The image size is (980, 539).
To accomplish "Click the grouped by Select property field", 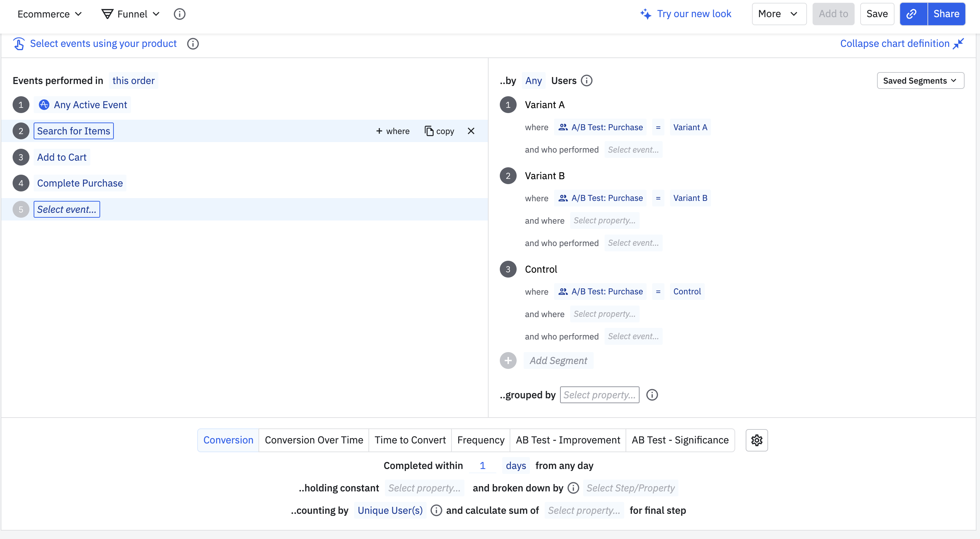I will tap(599, 395).
